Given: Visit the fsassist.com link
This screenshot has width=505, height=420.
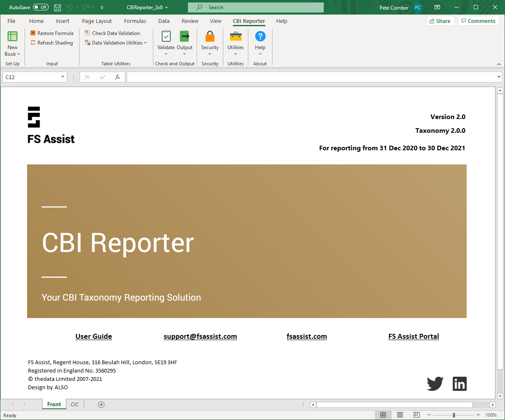Looking at the screenshot, I should (x=307, y=336).
